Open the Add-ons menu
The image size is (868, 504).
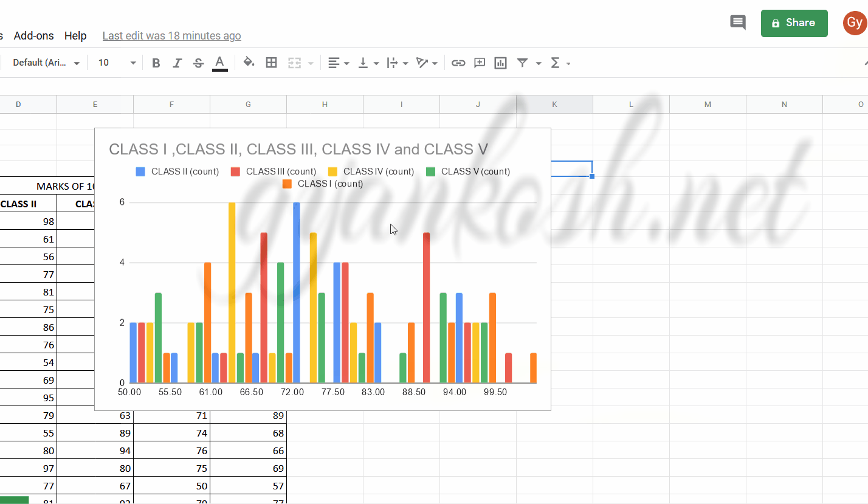[x=33, y=35]
